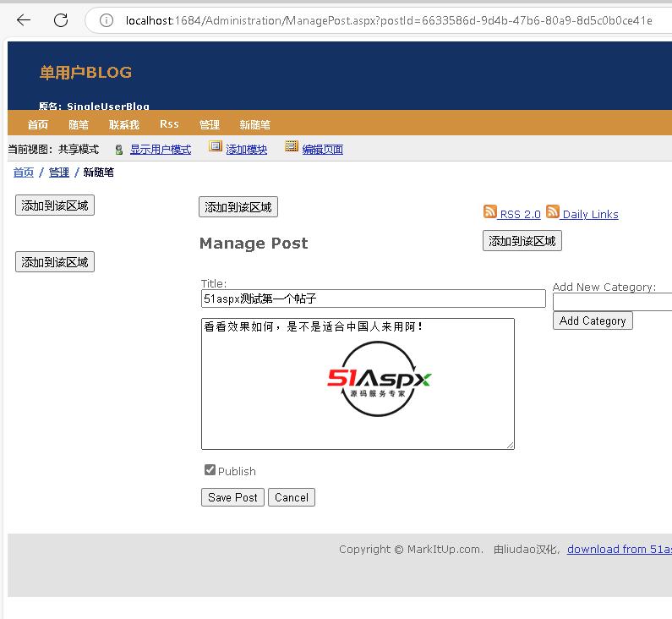Click the 单用户BLOG site title
The width and height of the screenshot is (672, 619).
[85, 73]
